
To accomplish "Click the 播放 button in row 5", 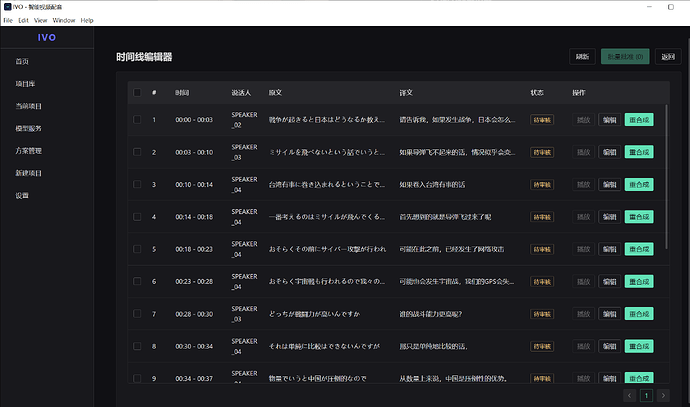I will 584,249.
